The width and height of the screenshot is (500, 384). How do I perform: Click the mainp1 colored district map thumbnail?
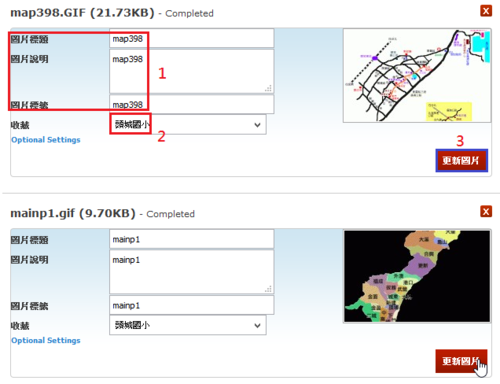417,276
